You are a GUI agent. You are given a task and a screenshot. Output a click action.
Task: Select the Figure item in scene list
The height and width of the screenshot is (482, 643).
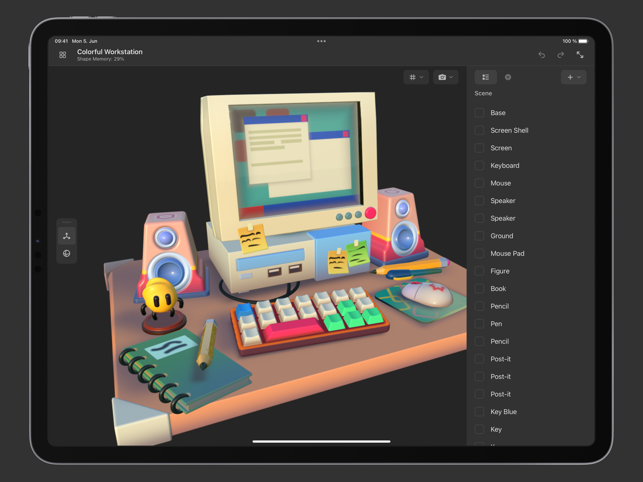[500, 271]
